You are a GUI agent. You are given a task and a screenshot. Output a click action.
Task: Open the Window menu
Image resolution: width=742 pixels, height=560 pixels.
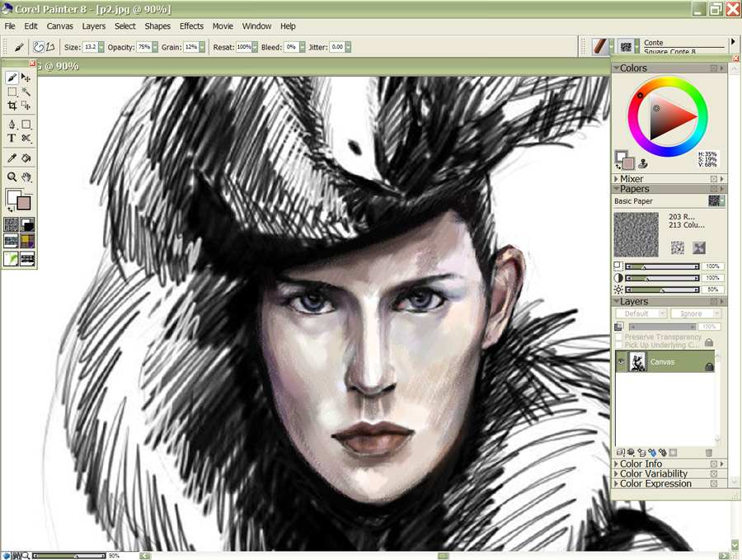256,26
